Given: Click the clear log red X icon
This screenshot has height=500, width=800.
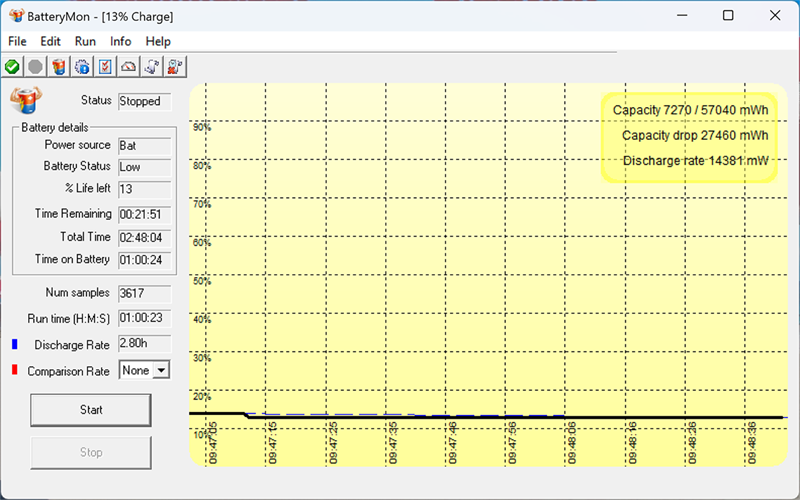Looking at the screenshot, I should pyautogui.click(x=175, y=67).
